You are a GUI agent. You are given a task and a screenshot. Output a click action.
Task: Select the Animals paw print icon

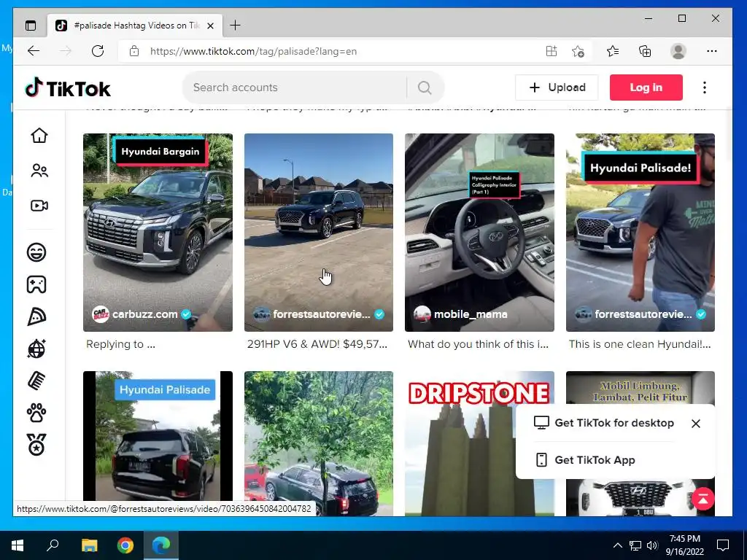(36, 413)
